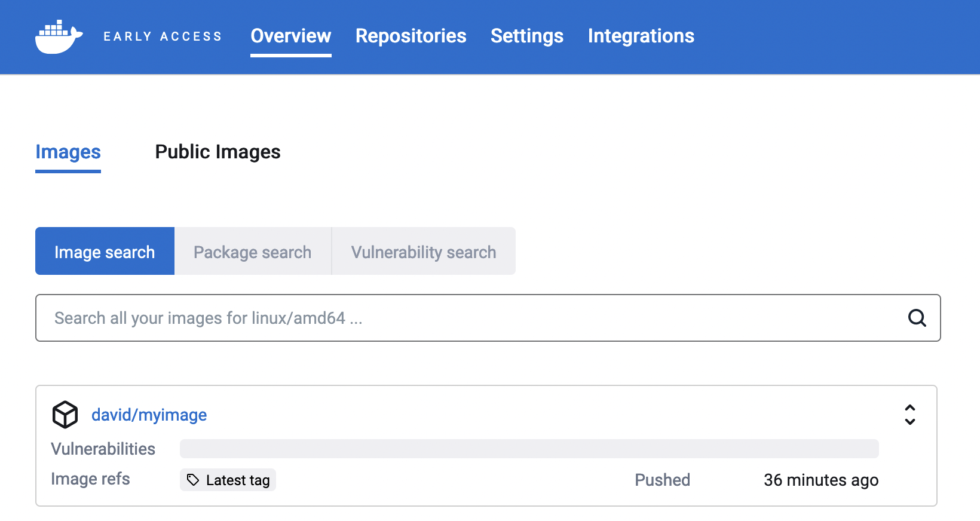The image size is (980, 521).
Task: Switch to Vulnerability search mode
Action: click(x=424, y=251)
